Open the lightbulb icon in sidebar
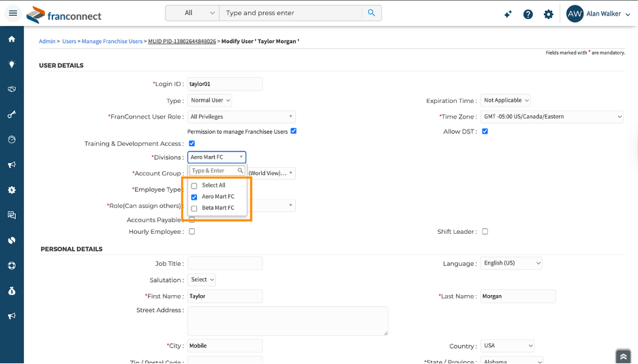638x364 pixels. click(12, 64)
